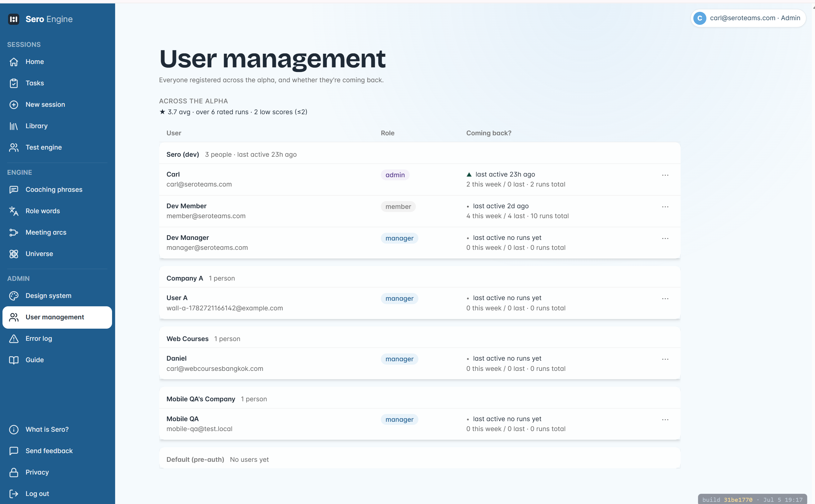Open the Home house icon

coord(14,62)
